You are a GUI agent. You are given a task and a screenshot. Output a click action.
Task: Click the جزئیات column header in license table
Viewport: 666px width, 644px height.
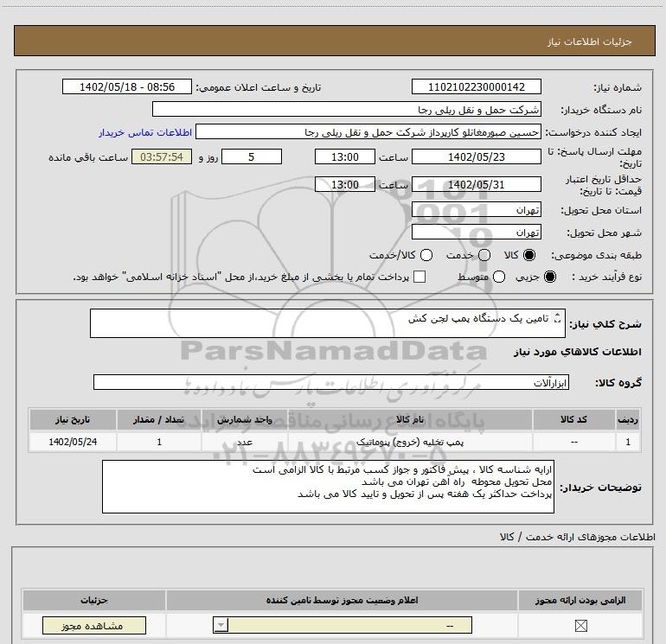point(94,600)
